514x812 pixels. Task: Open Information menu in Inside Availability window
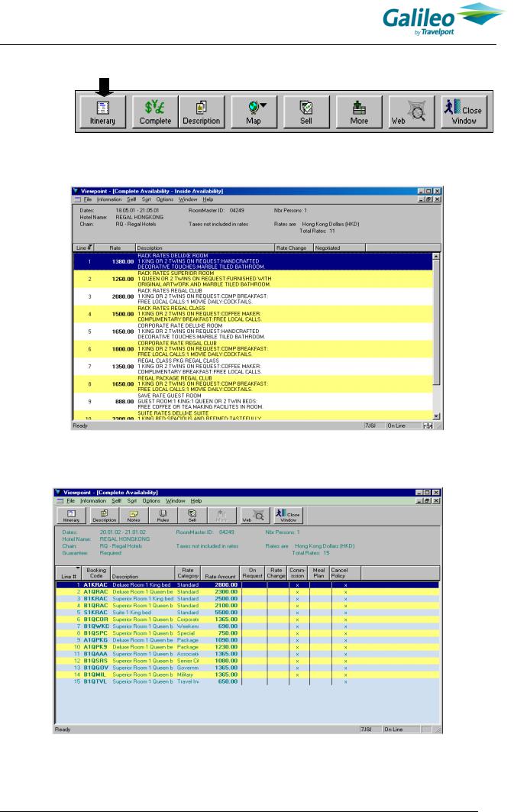tap(109, 199)
